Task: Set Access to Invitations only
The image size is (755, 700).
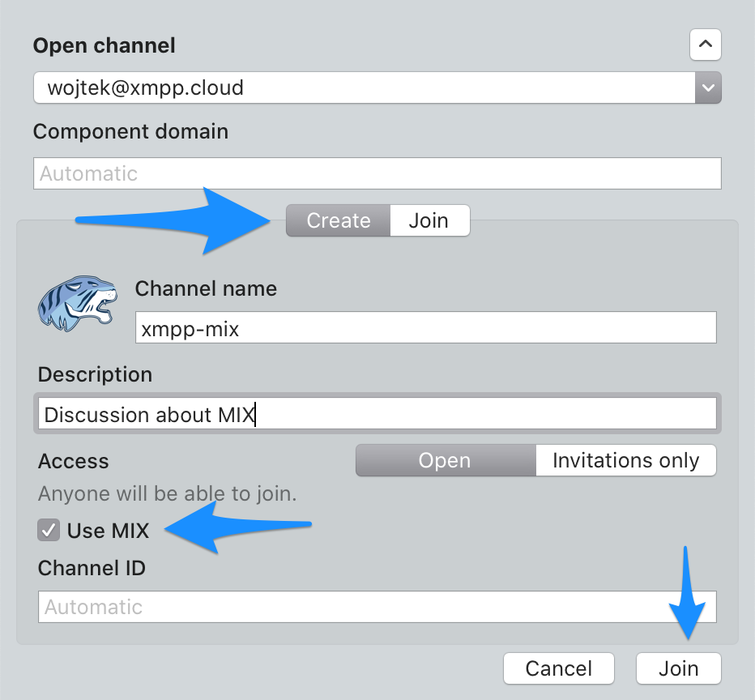Action: 625,461
